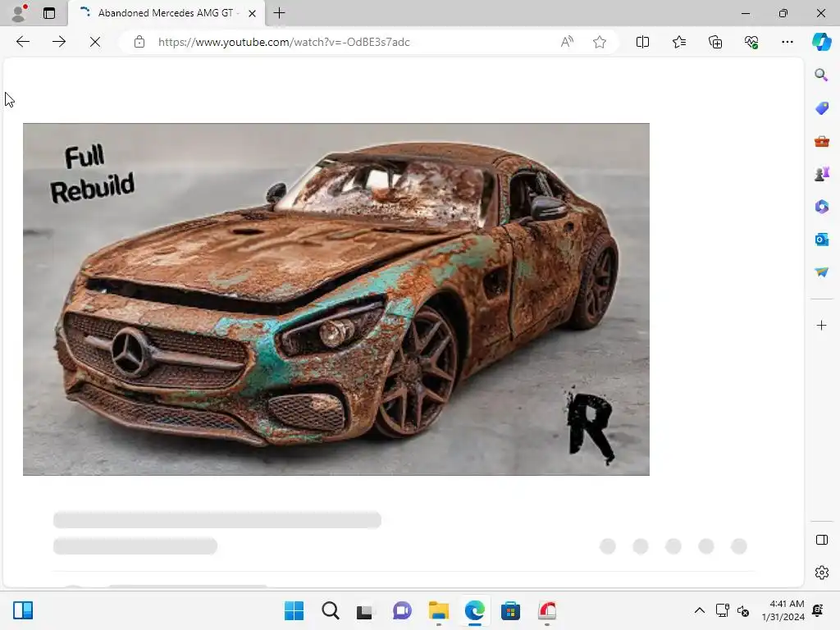Open a new tab with the plus button
This screenshot has height=630, width=840.
coord(279,13)
